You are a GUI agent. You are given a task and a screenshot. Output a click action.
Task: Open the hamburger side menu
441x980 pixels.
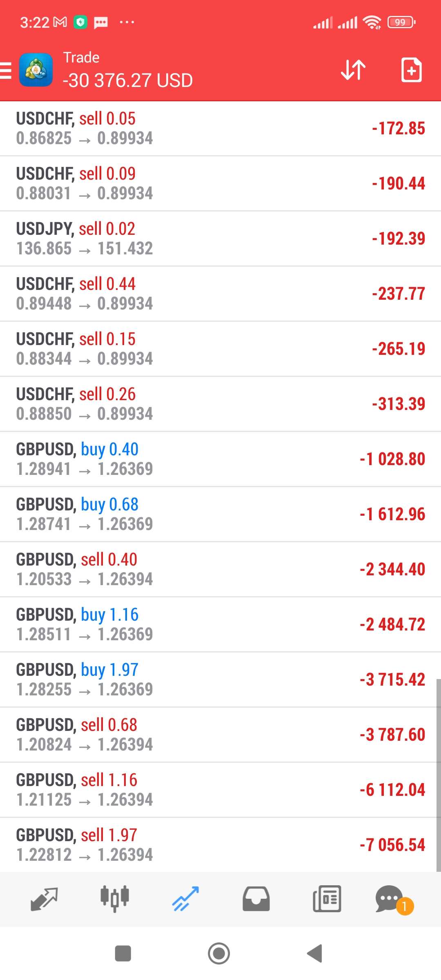pos(6,70)
